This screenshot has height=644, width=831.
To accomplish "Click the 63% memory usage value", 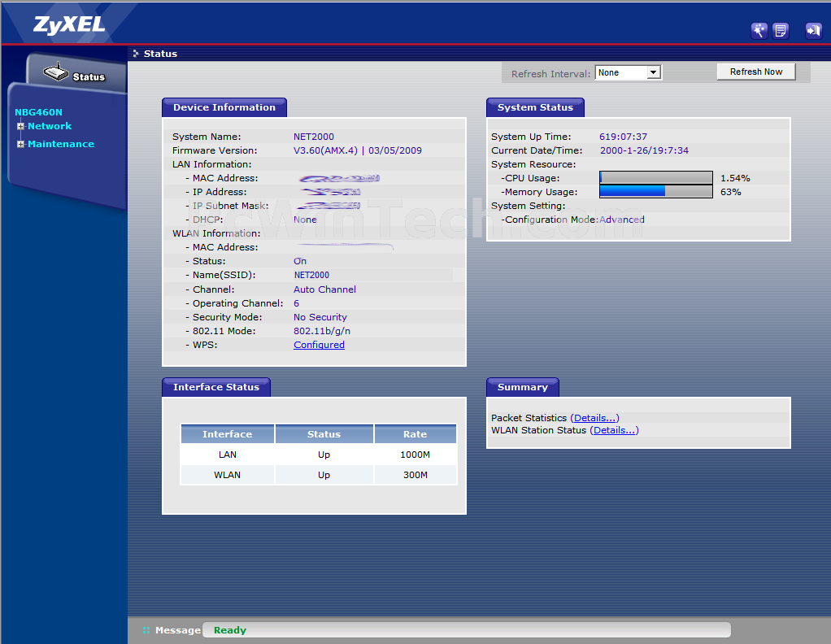I will [x=730, y=192].
